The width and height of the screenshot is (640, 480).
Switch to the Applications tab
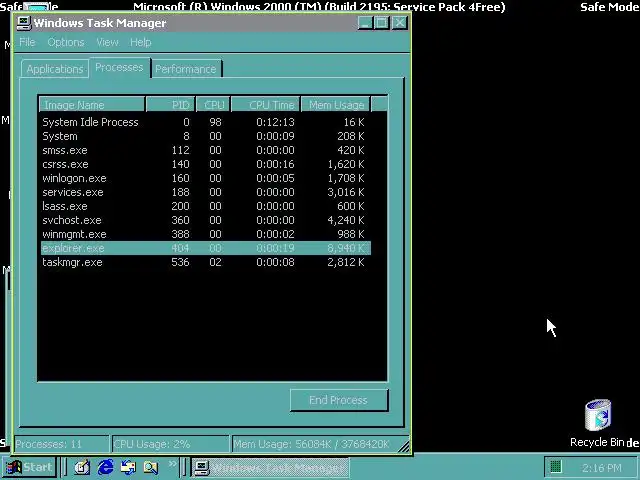point(55,69)
